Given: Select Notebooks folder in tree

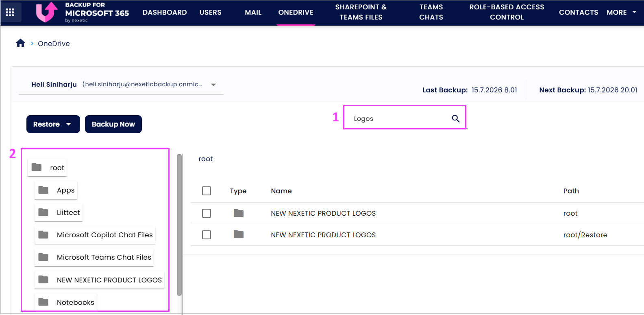Looking at the screenshot, I should click(76, 302).
